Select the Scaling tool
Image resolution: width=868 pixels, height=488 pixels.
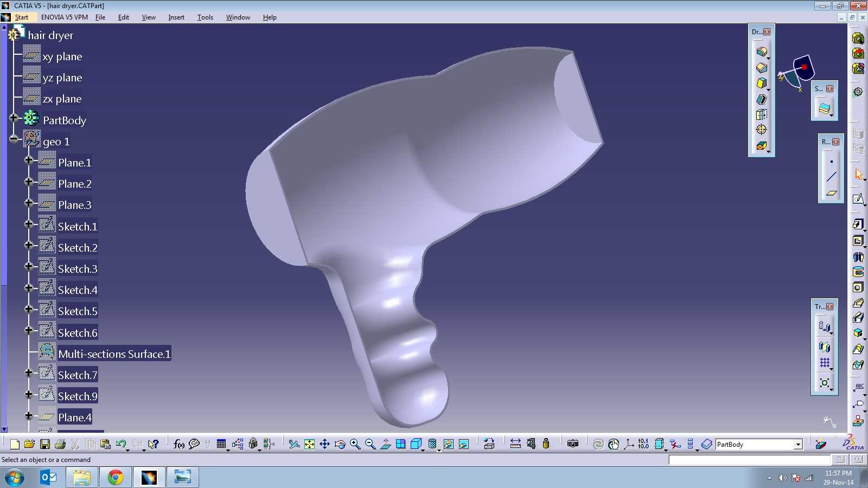pyautogui.click(x=825, y=383)
